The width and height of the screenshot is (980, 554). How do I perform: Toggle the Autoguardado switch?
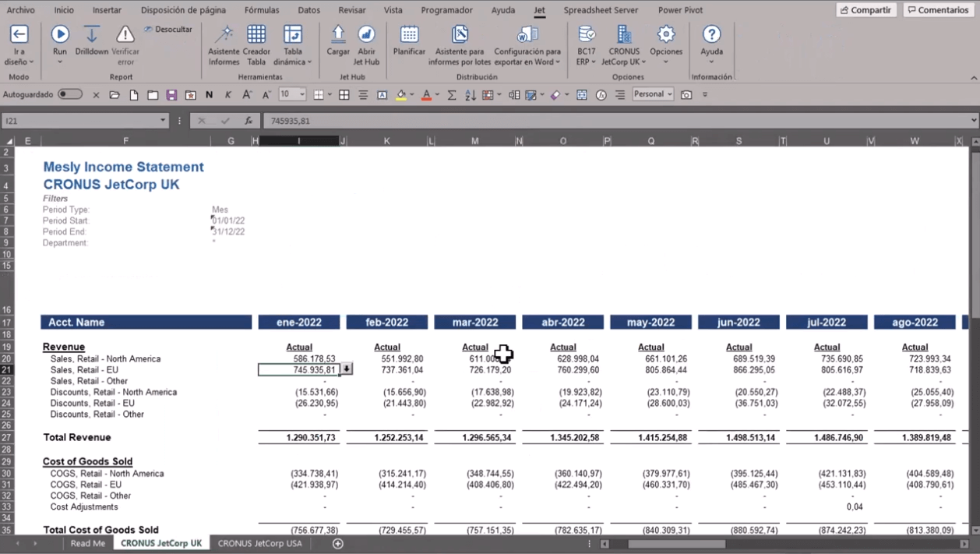pyautogui.click(x=69, y=94)
